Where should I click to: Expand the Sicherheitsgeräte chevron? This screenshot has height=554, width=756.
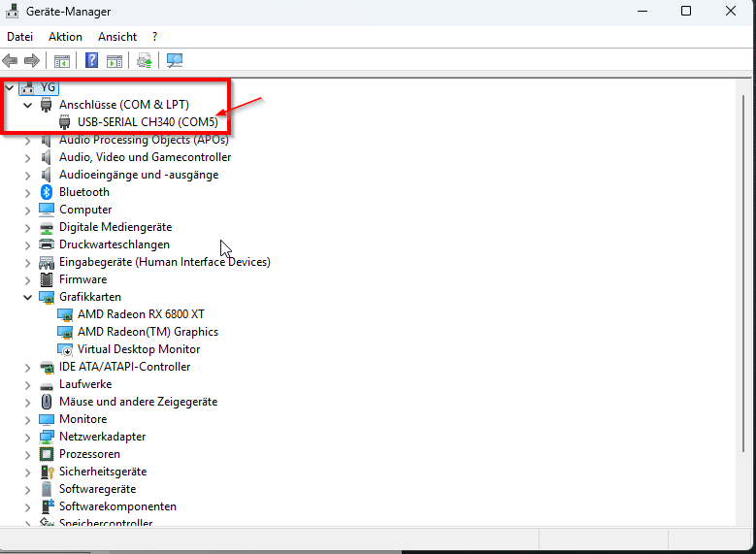27,473
